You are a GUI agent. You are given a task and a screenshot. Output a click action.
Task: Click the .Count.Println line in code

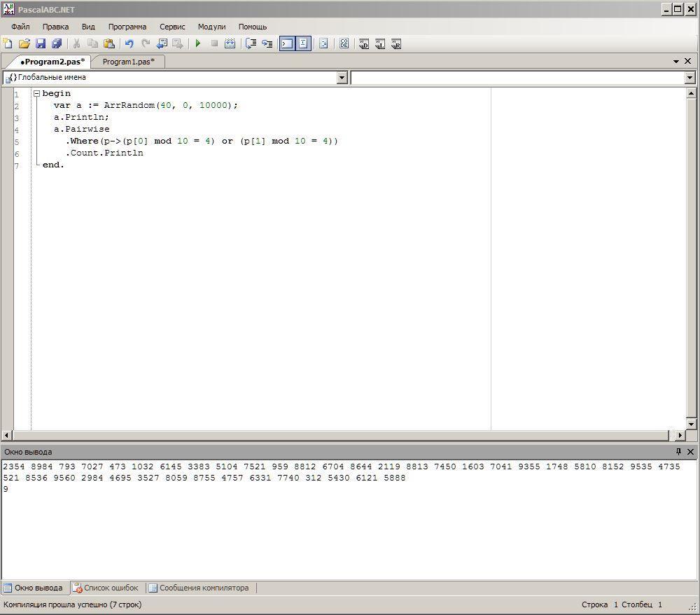point(104,153)
